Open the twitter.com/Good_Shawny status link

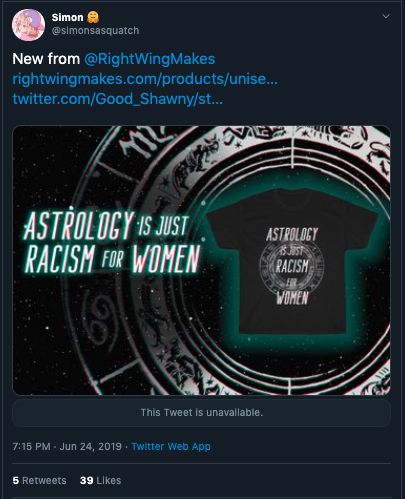click(x=117, y=99)
